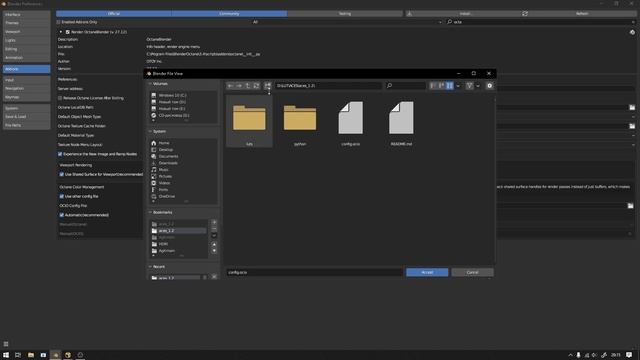Go back to previous folder in File View
640x360 pixels.
coord(231,86)
